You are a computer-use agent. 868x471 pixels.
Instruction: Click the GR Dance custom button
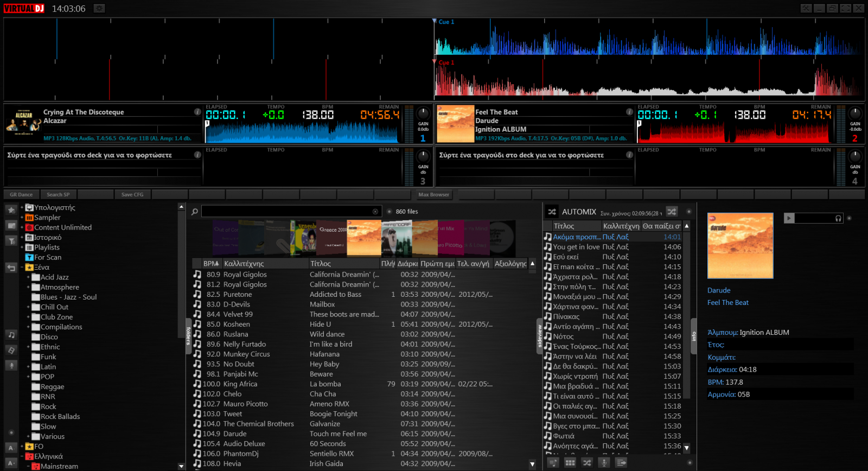21,194
